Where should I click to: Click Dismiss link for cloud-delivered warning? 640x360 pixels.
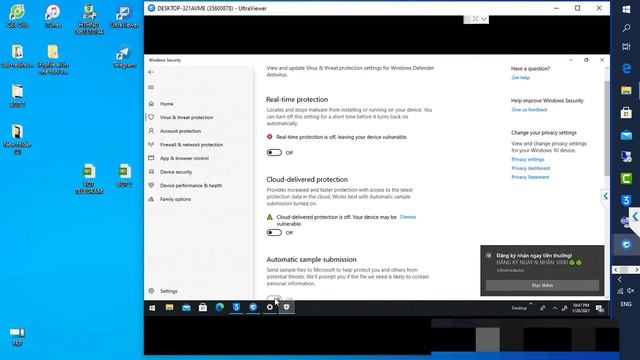pos(408,217)
